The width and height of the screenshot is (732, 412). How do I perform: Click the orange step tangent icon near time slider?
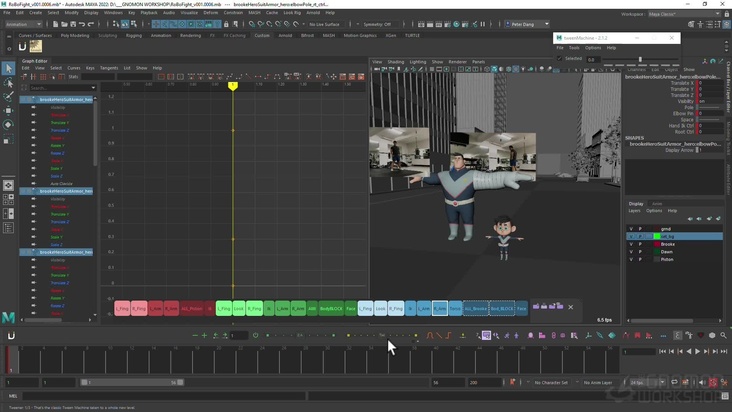pos(449,335)
